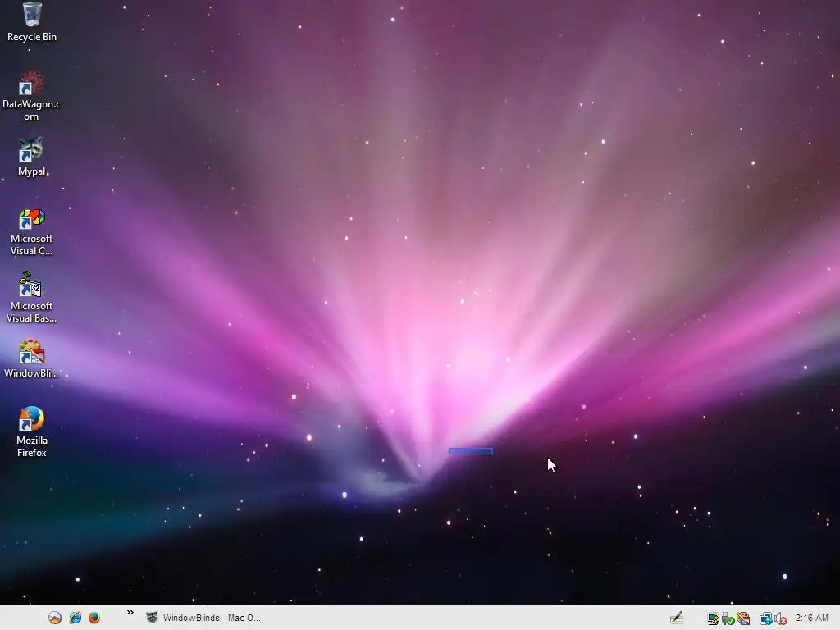Viewport: 840px width, 630px height.
Task: Expand the quick launch overflow chevron
Action: click(130, 612)
